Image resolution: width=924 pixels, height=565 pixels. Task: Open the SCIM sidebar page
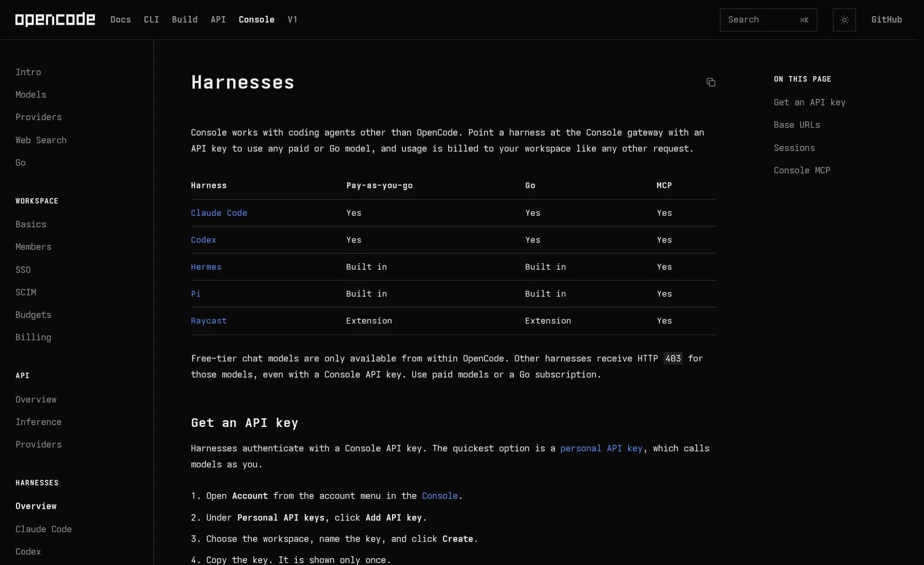point(26,292)
